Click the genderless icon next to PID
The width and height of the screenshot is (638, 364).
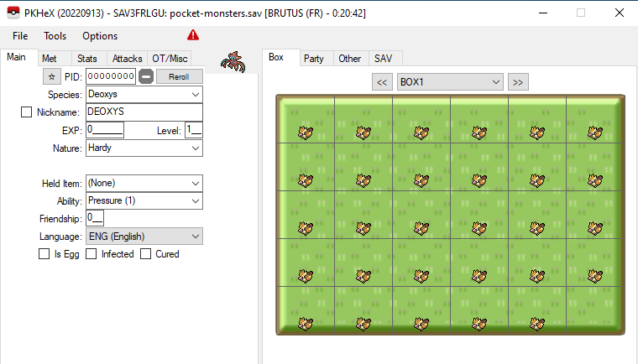(146, 76)
